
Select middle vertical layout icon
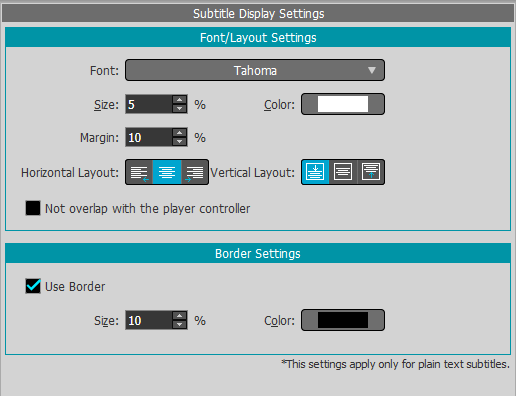(x=343, y=172)
